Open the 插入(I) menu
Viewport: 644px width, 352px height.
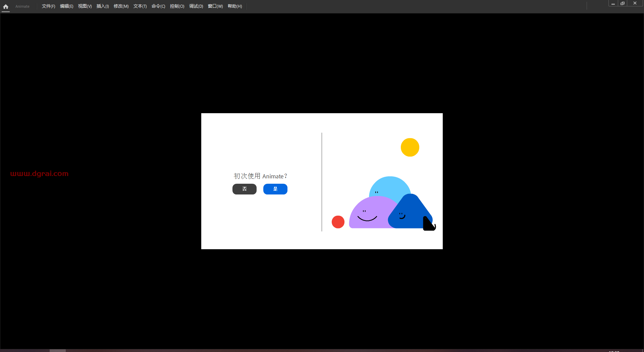(103, 6)
